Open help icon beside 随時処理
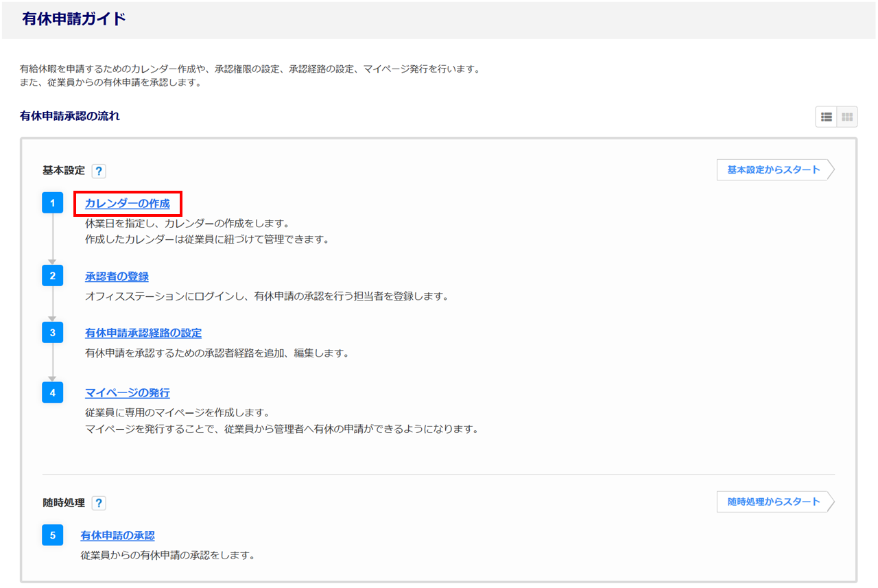Viewport: 878px width, 588px height. 99,503
